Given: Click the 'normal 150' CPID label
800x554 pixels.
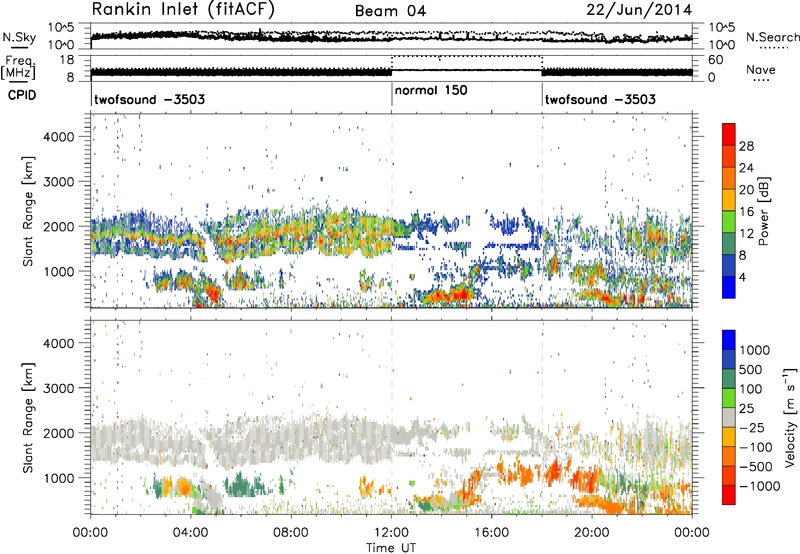Looking at the screenshot, I should pyautogui.click(x=431, y=90).
